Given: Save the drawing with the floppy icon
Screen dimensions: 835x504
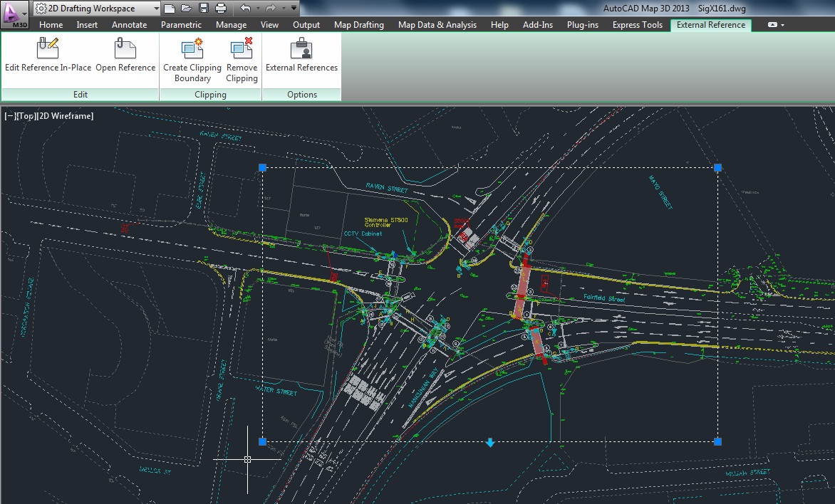Looking at the screenshot, I should 204,8.
